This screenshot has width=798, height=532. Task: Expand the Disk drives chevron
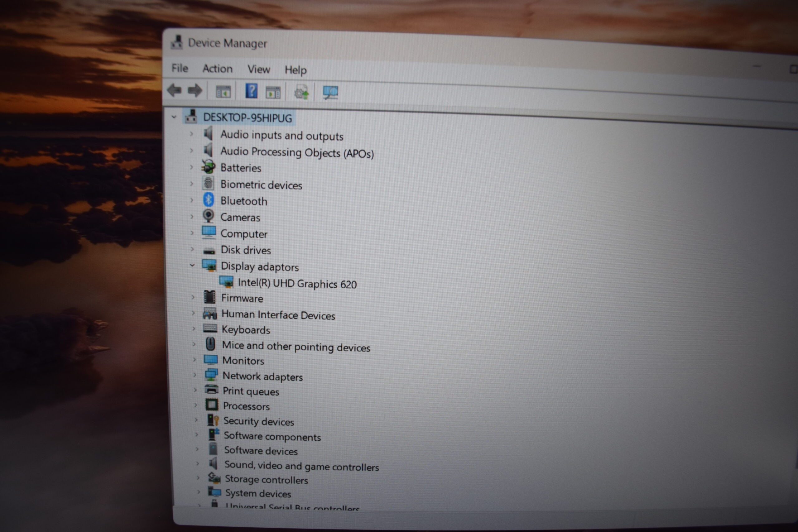192,249
